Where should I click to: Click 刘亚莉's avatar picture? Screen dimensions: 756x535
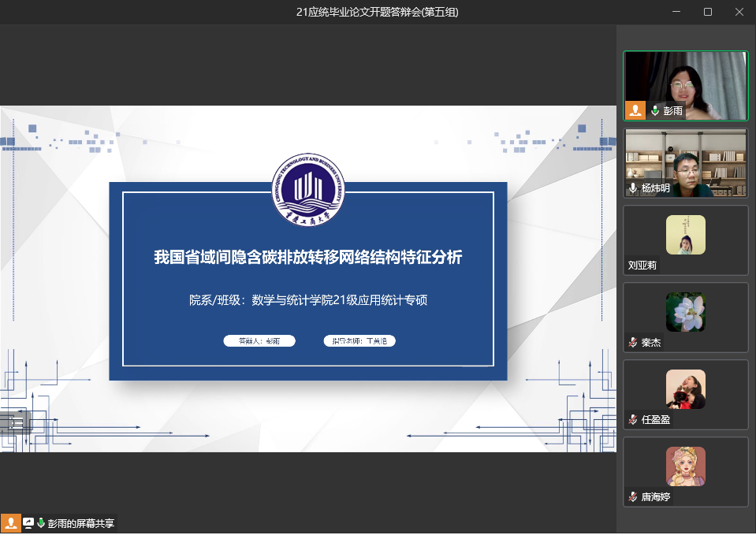tap(685, 235)
